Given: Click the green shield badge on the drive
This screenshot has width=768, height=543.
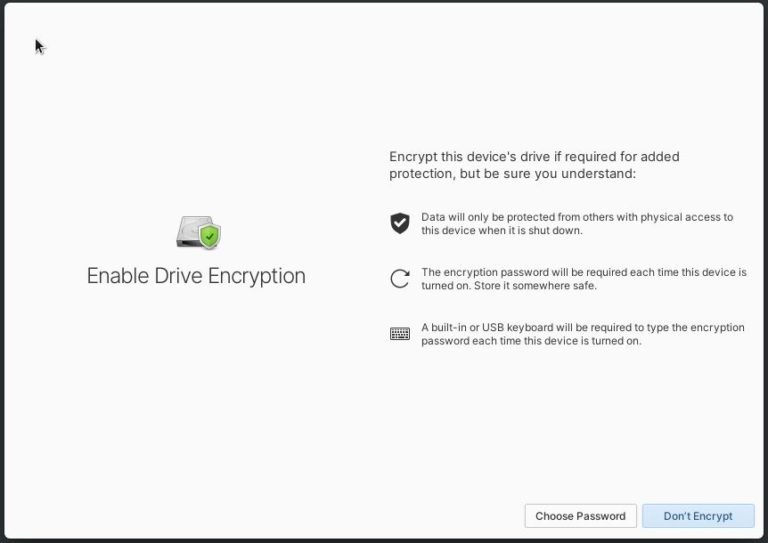Looking at the screenshot, I should click(x=210, y=236).
